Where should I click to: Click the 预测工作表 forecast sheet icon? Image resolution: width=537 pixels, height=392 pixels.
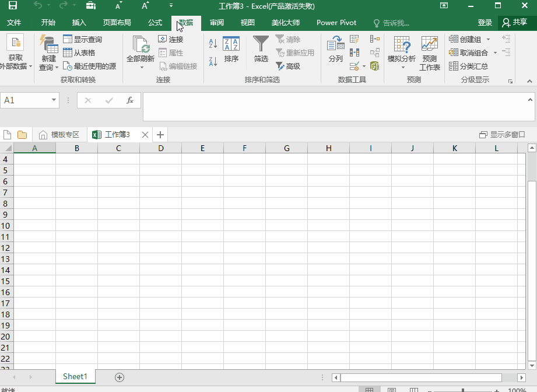[430, 52]
